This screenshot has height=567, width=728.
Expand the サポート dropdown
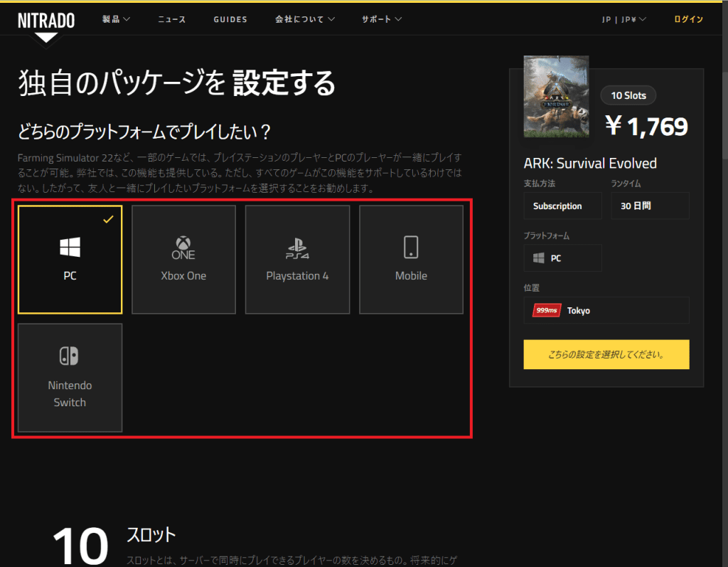point(382,19)
